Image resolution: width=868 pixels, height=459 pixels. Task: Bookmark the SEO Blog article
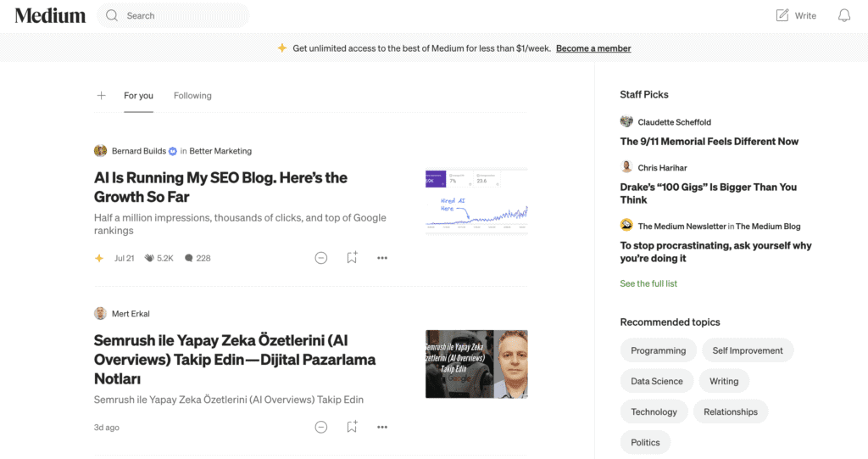(352, 257)
